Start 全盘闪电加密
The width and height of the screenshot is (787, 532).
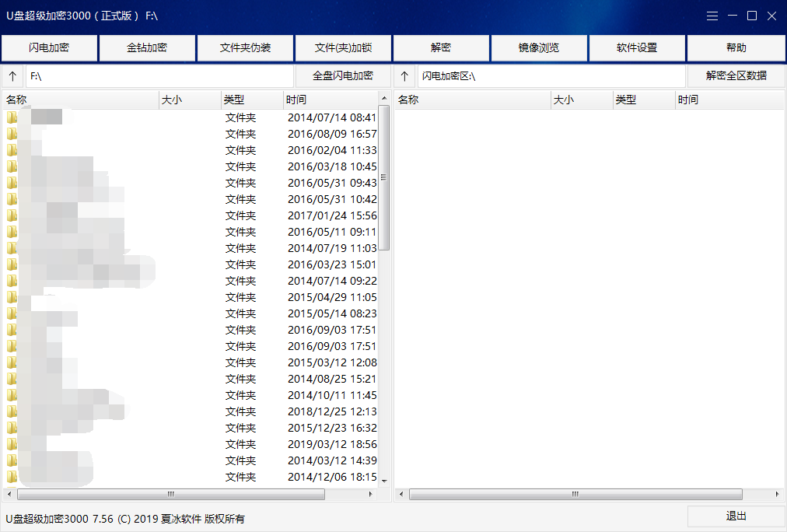pos(343,76)
